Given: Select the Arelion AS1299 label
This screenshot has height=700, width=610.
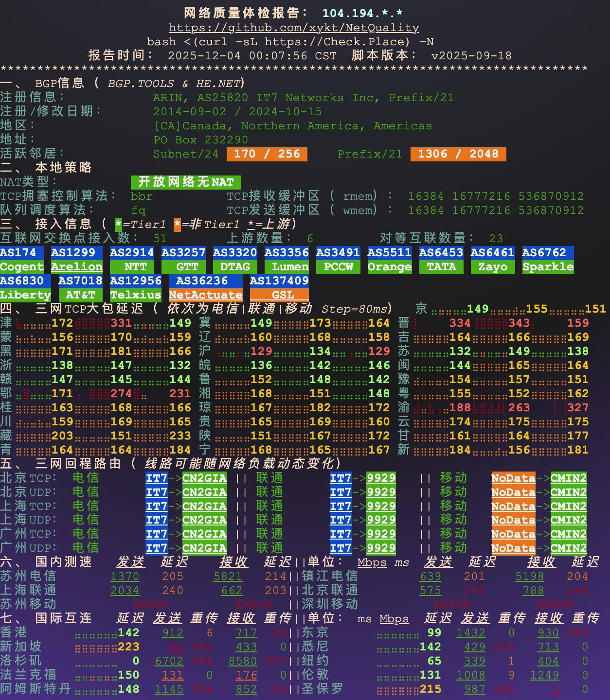Looking at the screenshot, I should tap(76, 266).
